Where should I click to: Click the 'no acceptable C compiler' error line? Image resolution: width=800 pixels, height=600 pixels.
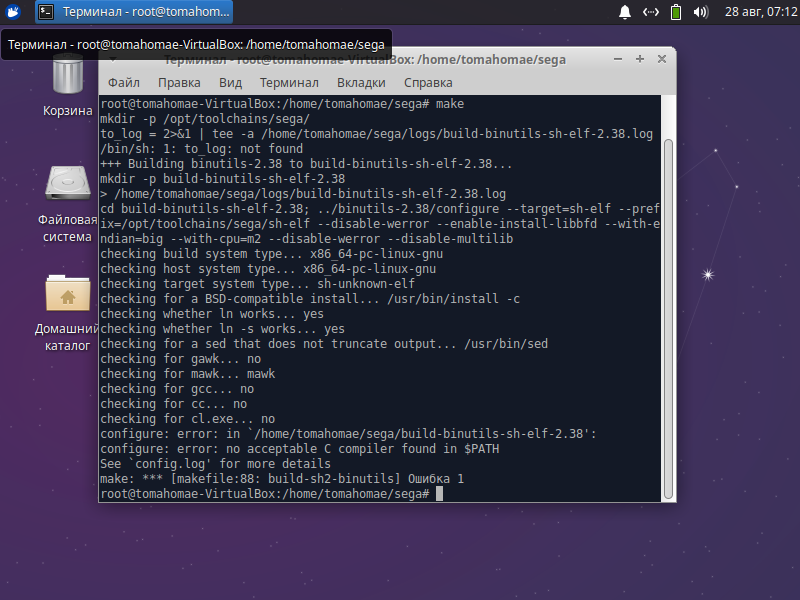click(299, 449)
